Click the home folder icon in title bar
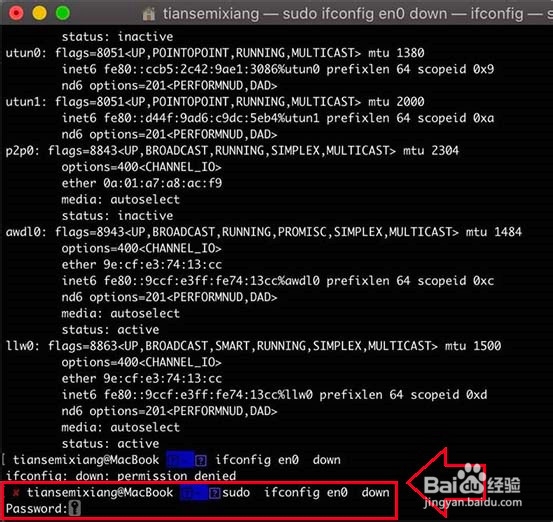Screen dimensions: 553x522 tap(149, 14)
